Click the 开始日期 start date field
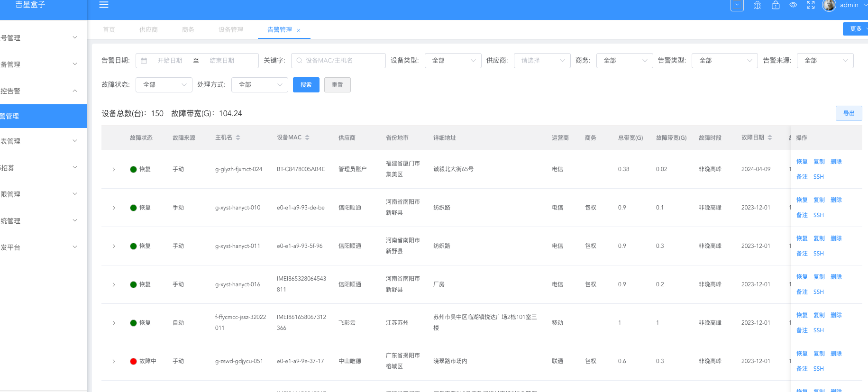The height and width of the screenshot is (392, 868). (170, 61)
